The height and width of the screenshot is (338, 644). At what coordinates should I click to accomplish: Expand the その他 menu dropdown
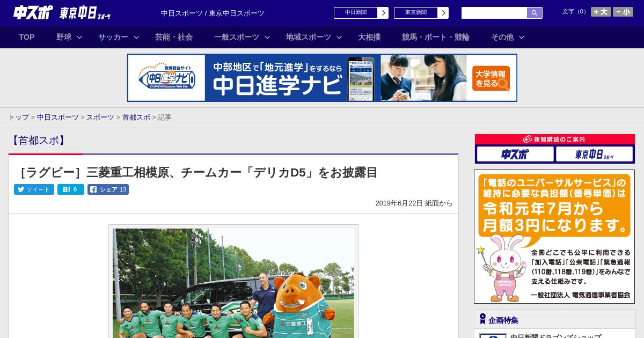click(508, 37)
